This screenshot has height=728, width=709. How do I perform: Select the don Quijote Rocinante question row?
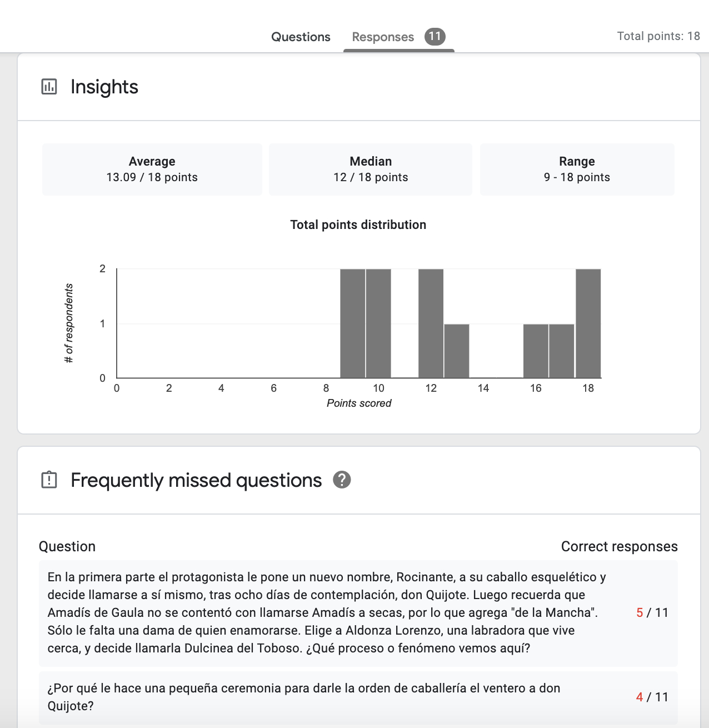click(333, 612)
